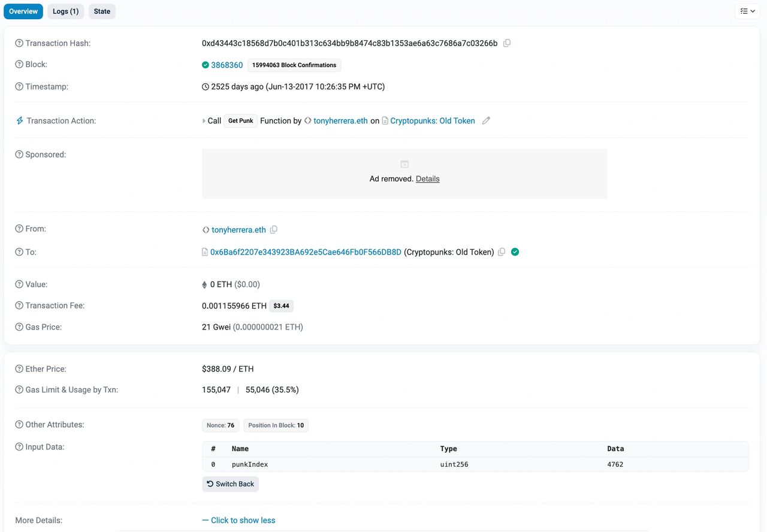Image resolution: width=767 pixels, height=532 pixels.
Task: Click the Timestamp help question icon
Action: tap(19, 87)
